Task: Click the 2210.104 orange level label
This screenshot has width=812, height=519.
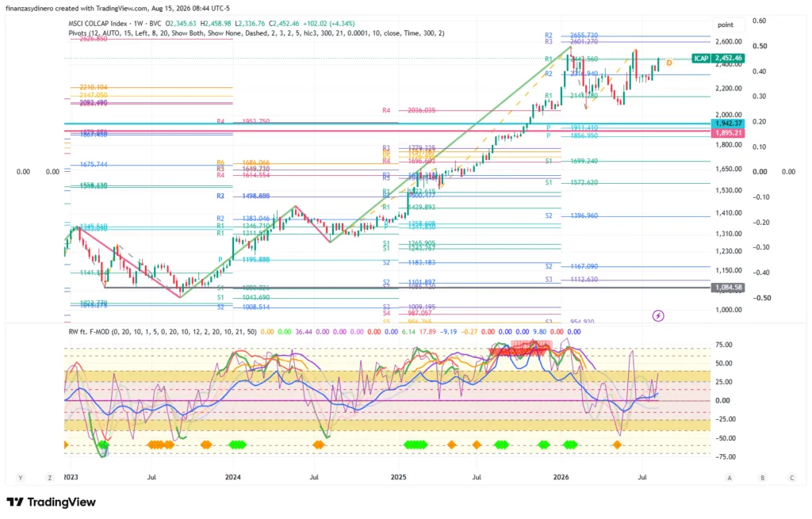Action: (x=94, y=87)
